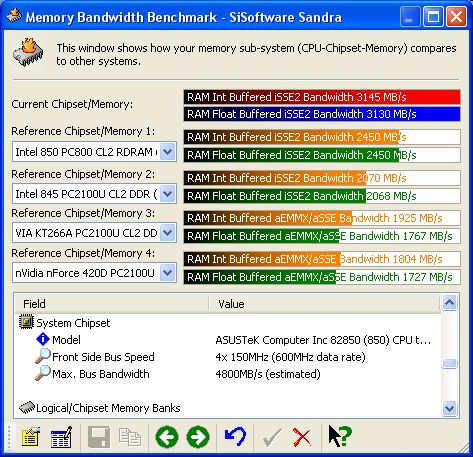The height and width of the screenshot is (457, 473).
Task: Click the spreadsheet with pencil toolbar icon
Action: 61,436
